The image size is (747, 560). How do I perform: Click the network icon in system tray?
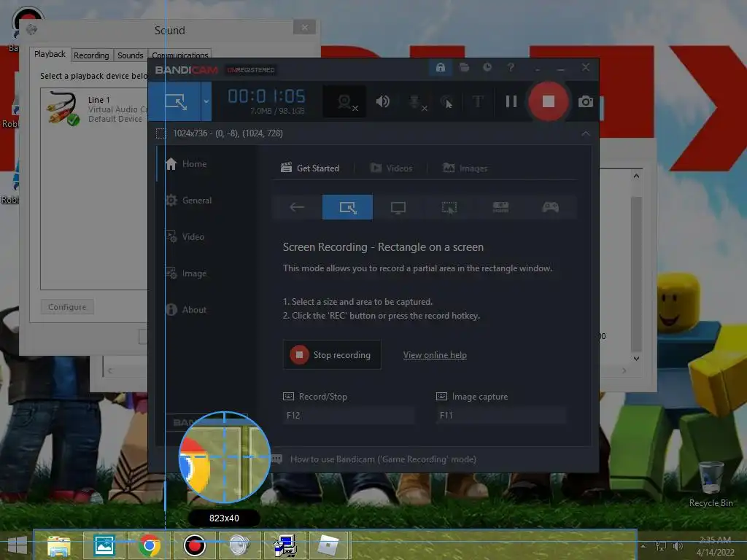click(660, 546)
